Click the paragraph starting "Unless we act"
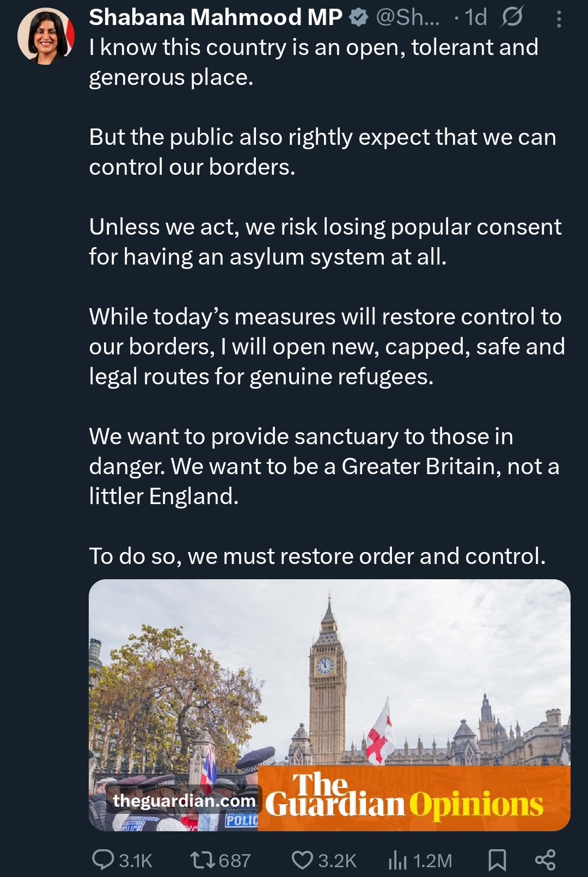This screenshot has height=877, width=588. pos(325,242)
